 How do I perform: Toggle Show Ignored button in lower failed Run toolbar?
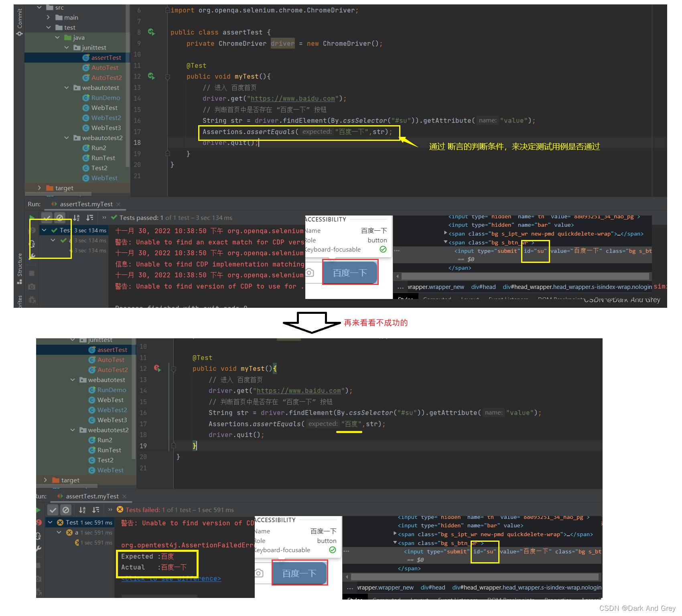[x=66, y=510]
